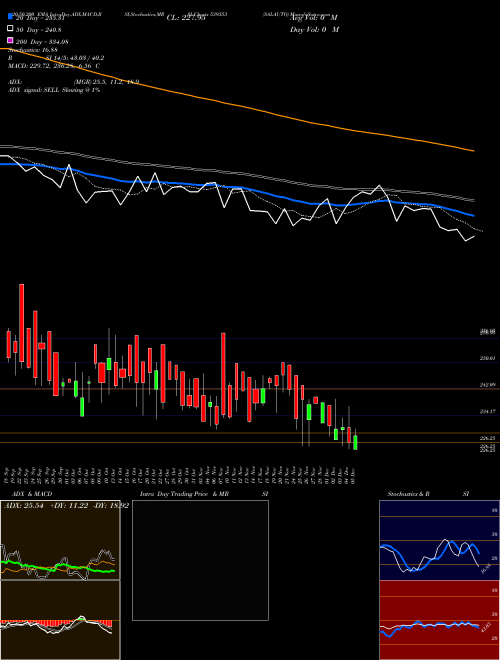The height and width of the screenshot is (660, 500).
Task: Click the 250.01 price axis label
Action: coord(488,358)
